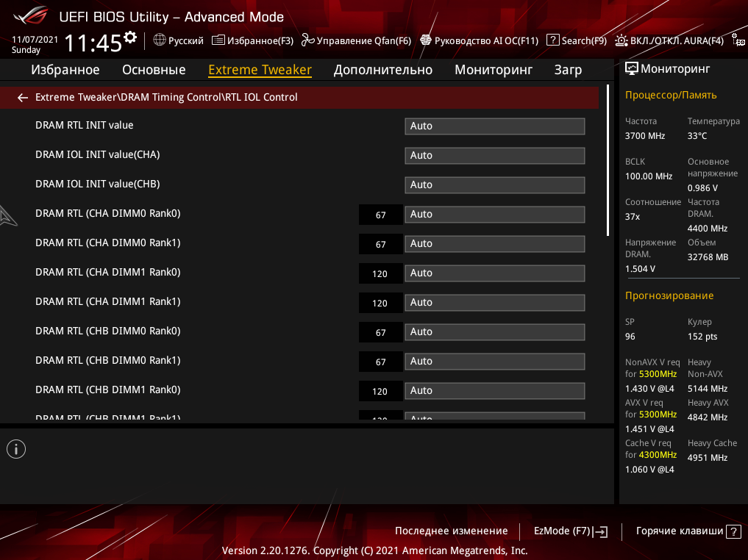Viewport: 748px width, 560px height.
Task: Set DRAM RTL INIT value field
Action: pyautogui.click(x=495, y=126)
